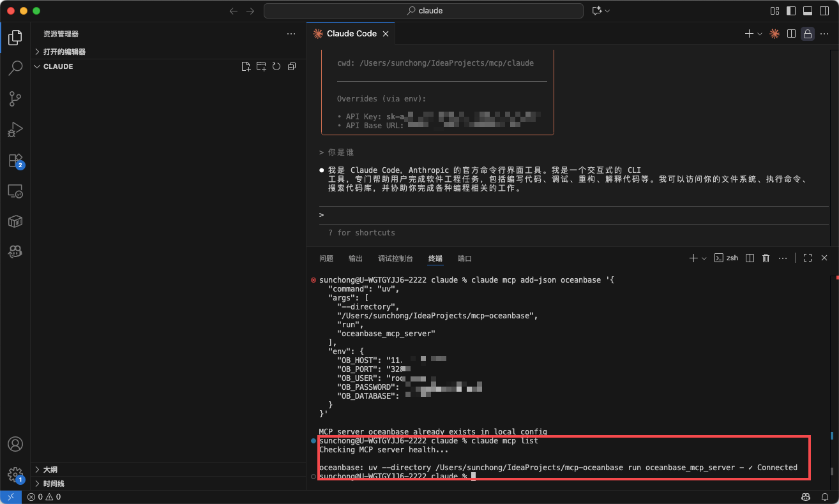Click the New File icon in explorer
Screen dimensions: 839x504
coord(246,66)
